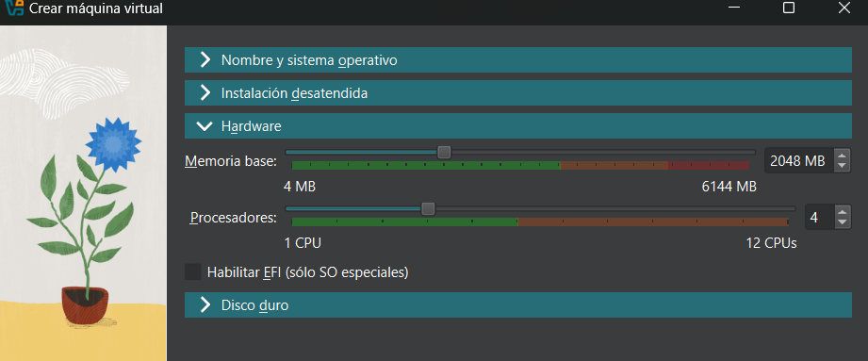Click the orange zone of processor bar

coord(653,222)
